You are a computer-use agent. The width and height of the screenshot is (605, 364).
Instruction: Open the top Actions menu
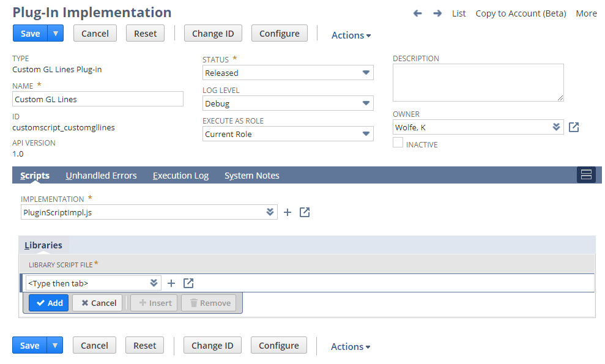click(351, 35)
